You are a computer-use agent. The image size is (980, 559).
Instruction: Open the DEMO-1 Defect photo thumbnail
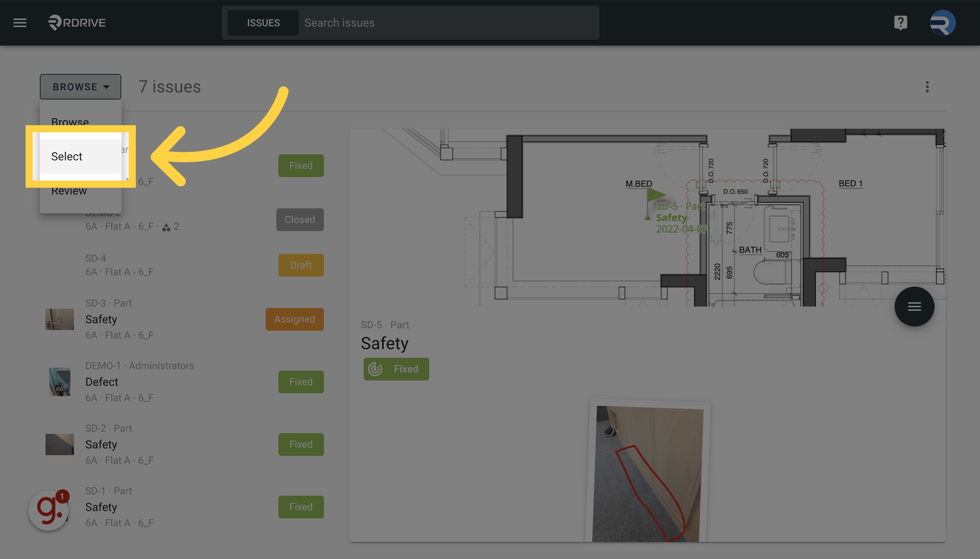[59, 382]
